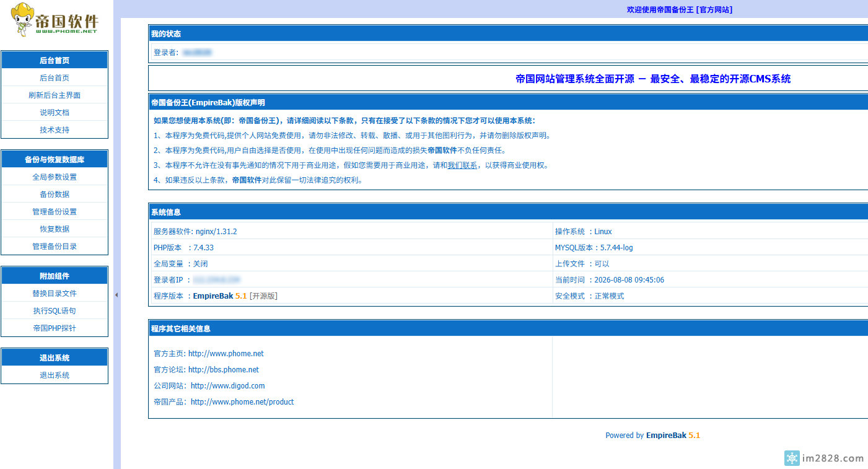Viewport: 868px width, 469px height.
Task: Open 管理备份设置 from the sidebar
Action: (55, 212)
